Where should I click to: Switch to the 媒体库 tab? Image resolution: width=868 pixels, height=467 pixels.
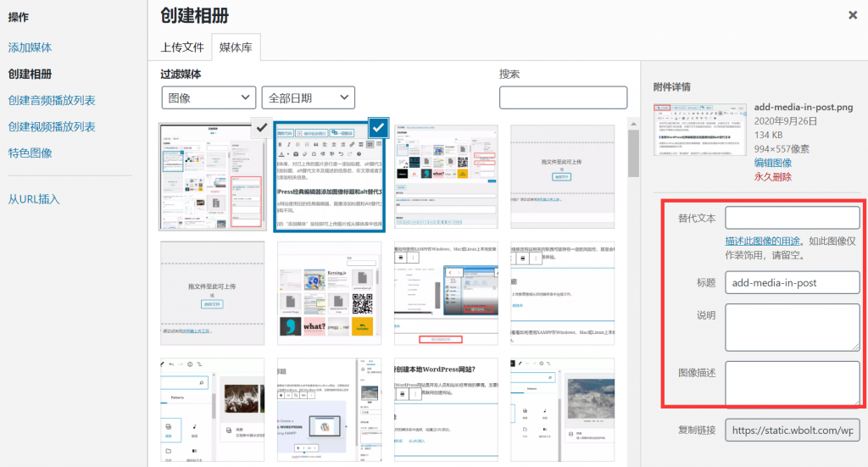click(x=236, y=47)
